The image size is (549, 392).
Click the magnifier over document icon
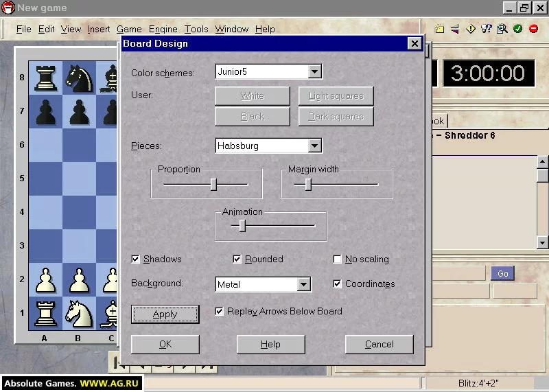502,29
